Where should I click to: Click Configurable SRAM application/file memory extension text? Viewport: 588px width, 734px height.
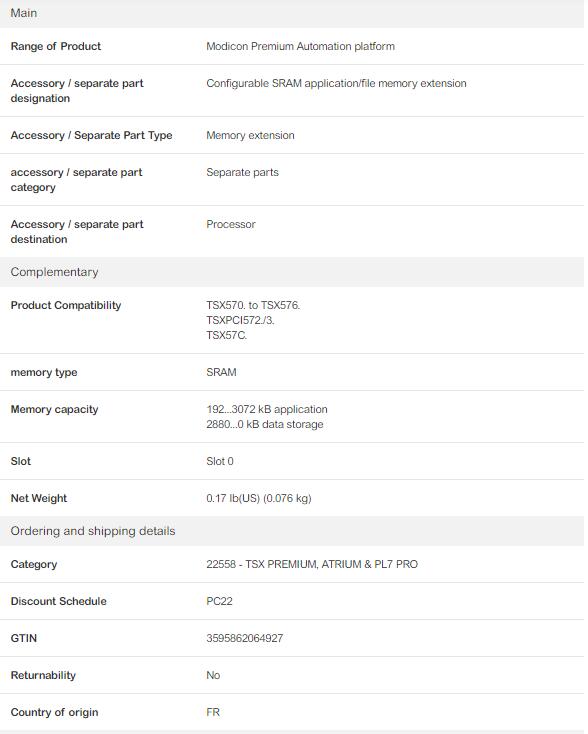point(336,83)
